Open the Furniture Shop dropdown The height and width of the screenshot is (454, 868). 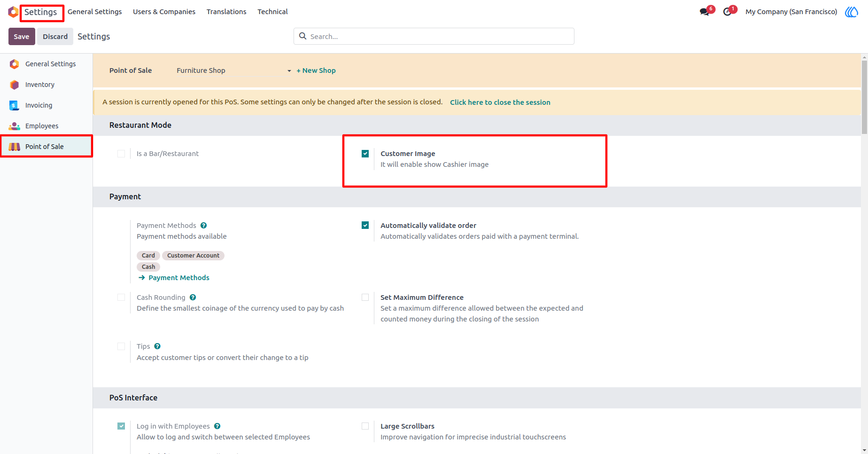(234, 70)
